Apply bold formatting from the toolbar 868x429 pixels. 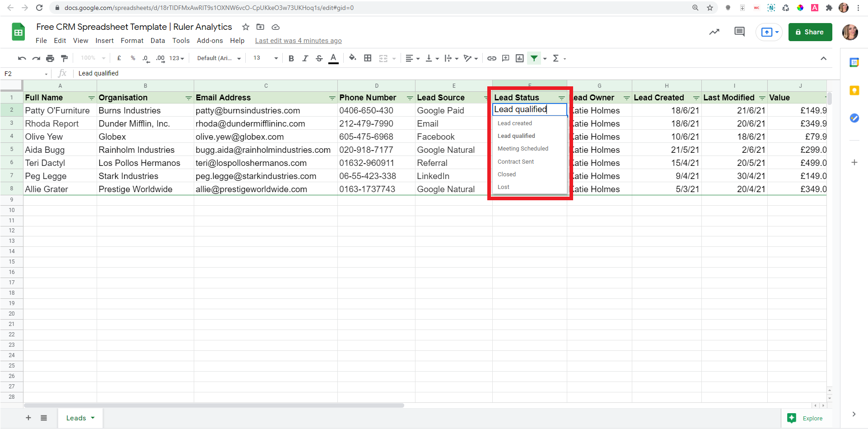[x=291, y=58]
